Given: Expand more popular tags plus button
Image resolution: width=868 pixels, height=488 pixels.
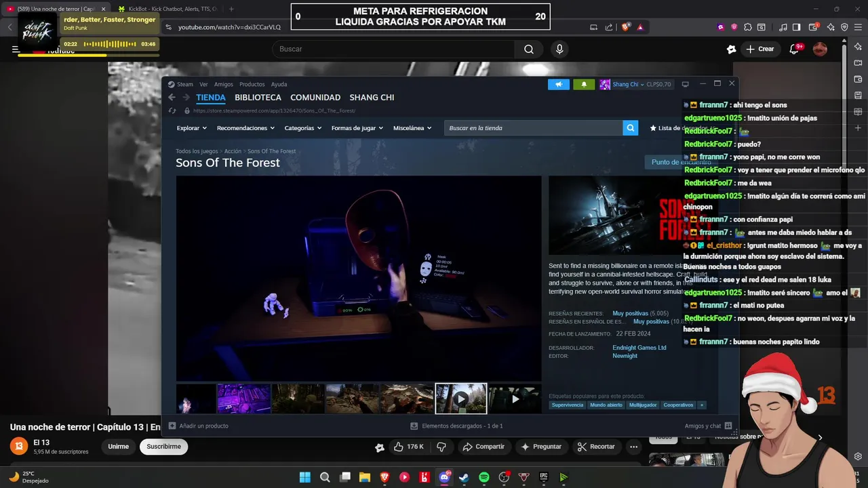Looking at the screenshot, I should pos(702,405).
